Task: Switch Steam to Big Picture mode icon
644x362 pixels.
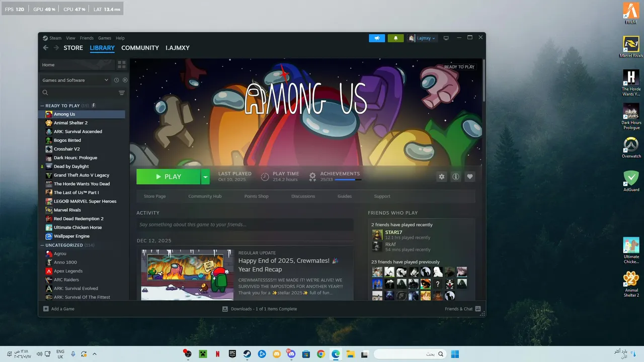Action: (446, 38)
